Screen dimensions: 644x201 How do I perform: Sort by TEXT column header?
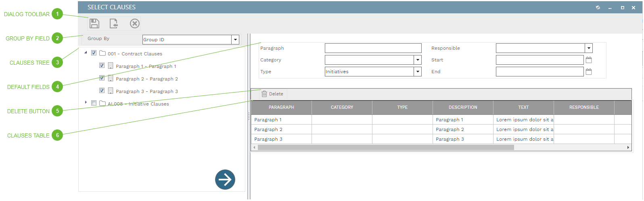(523, 108)
